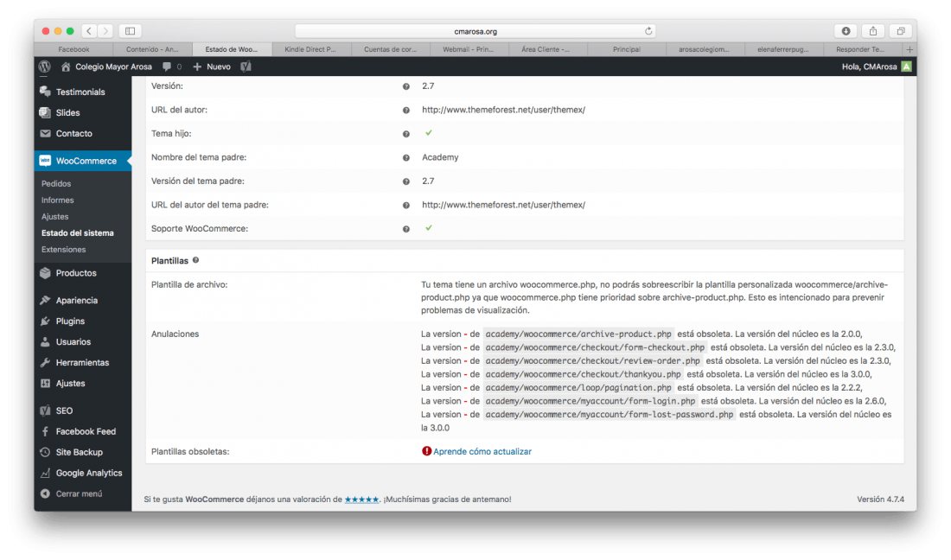Click the five-star rating link
Image resolution: width=951 pixels, height=560 pixels.
(x=361, y=500)
